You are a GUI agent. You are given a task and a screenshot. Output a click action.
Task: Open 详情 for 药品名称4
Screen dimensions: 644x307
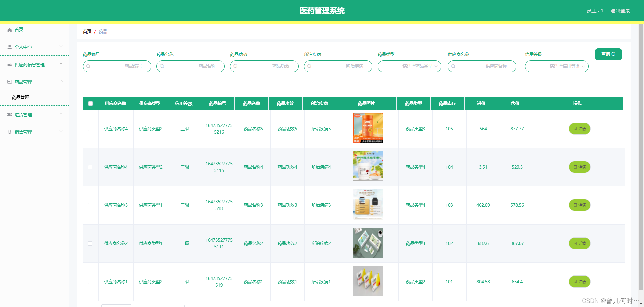580,167
